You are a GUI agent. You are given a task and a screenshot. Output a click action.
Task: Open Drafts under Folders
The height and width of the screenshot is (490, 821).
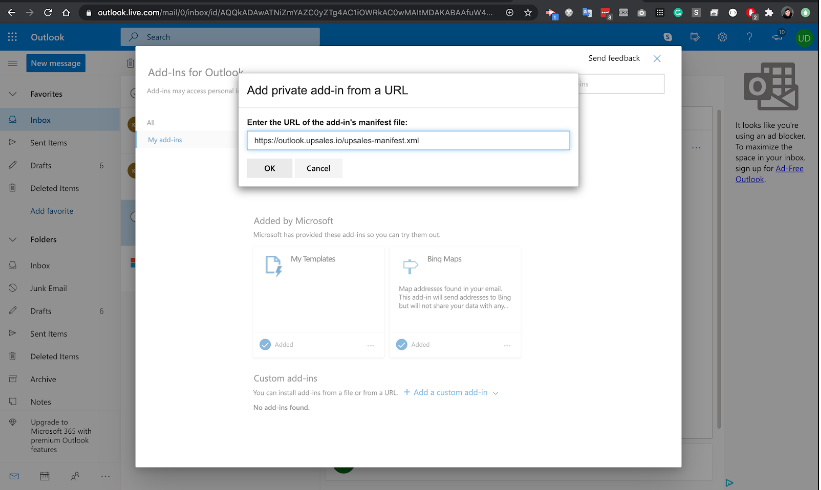click(x=60, y=311)
